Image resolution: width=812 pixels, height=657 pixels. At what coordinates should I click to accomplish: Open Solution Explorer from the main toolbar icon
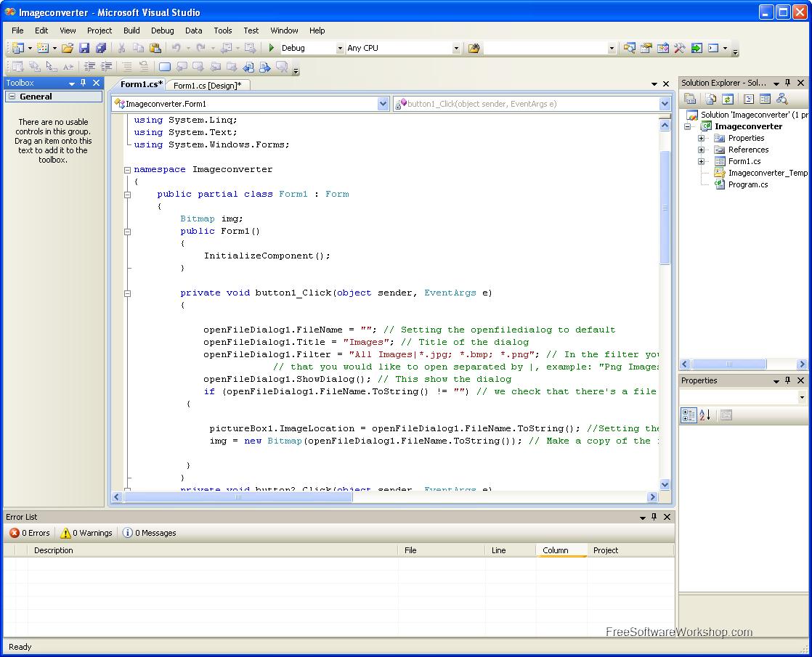point(629,48)
